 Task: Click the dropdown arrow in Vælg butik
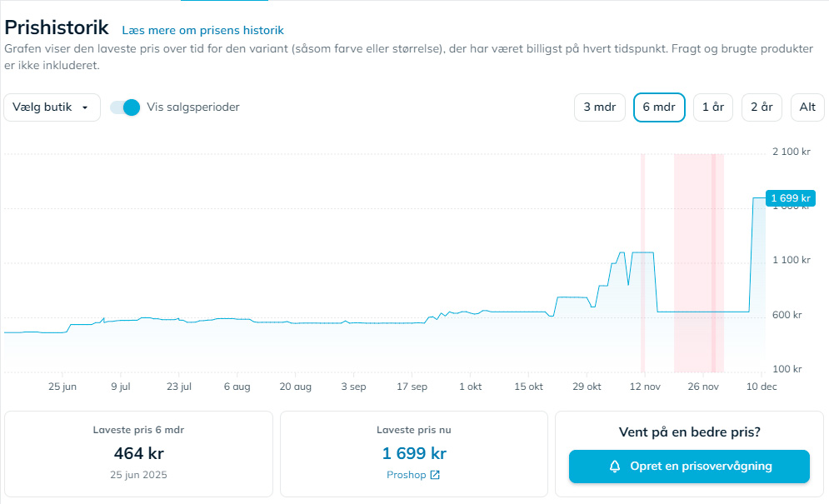point(85,107)
